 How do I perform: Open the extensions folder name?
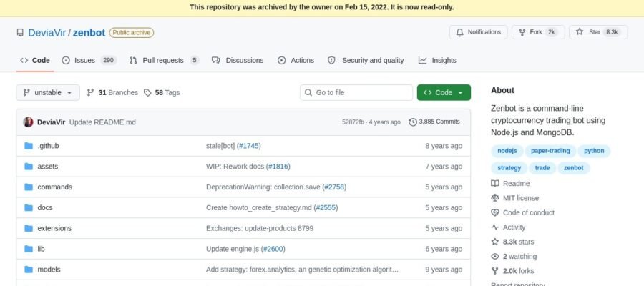[x=54, y=228]
